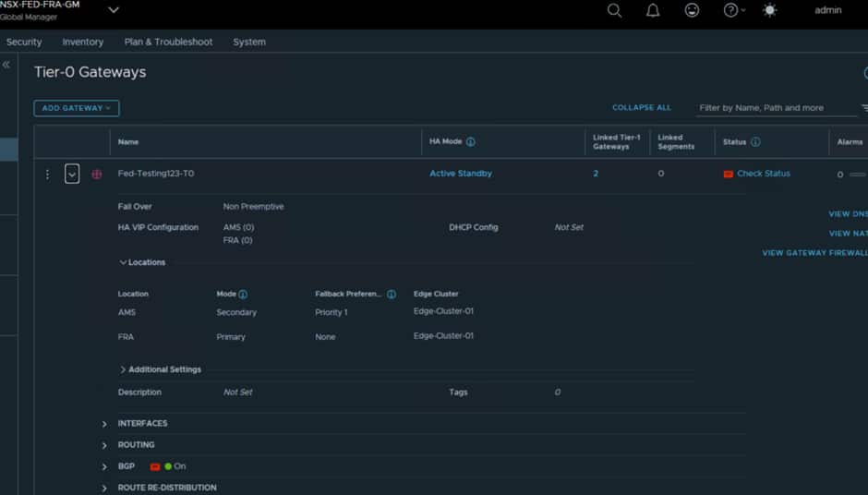Click the Fallback Preference info icon
This screenshot has width=868, height=495.
[x=392, y=295]
